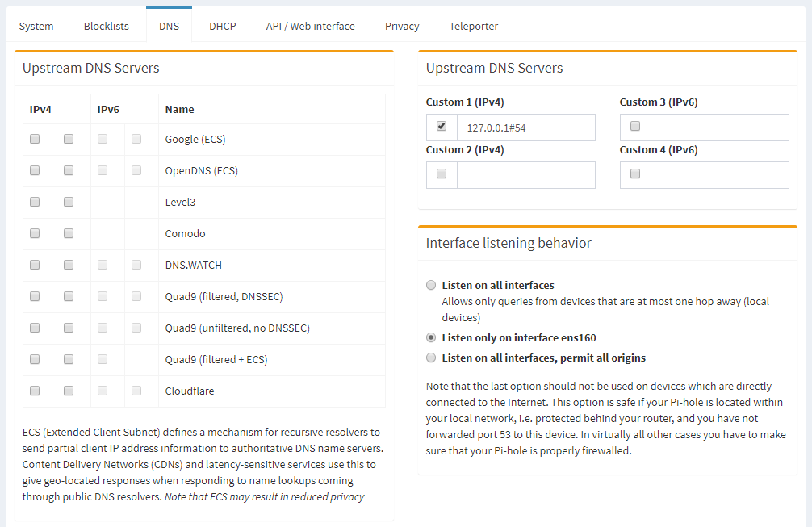Select the DNS tab
This screenshot has width=812, height=527.
point(169,26)
